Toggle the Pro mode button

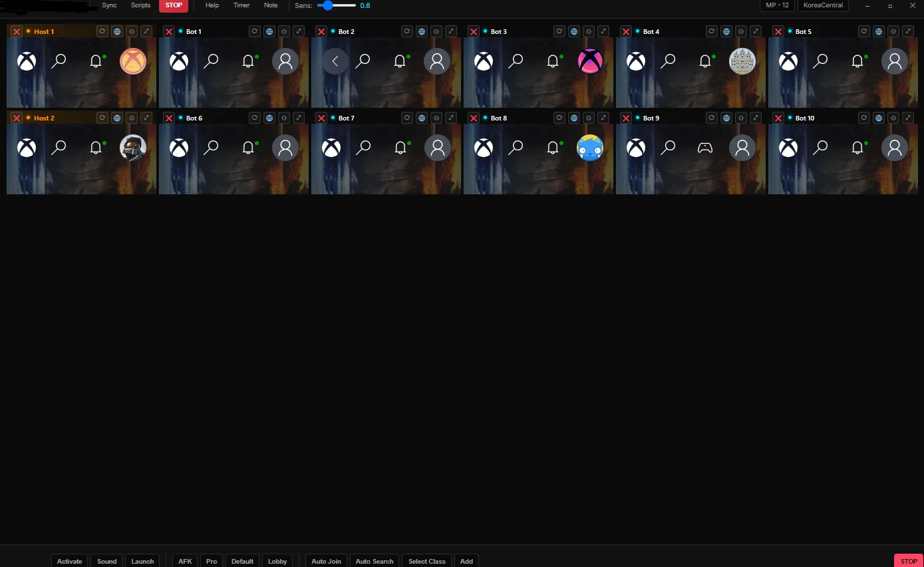212,561
